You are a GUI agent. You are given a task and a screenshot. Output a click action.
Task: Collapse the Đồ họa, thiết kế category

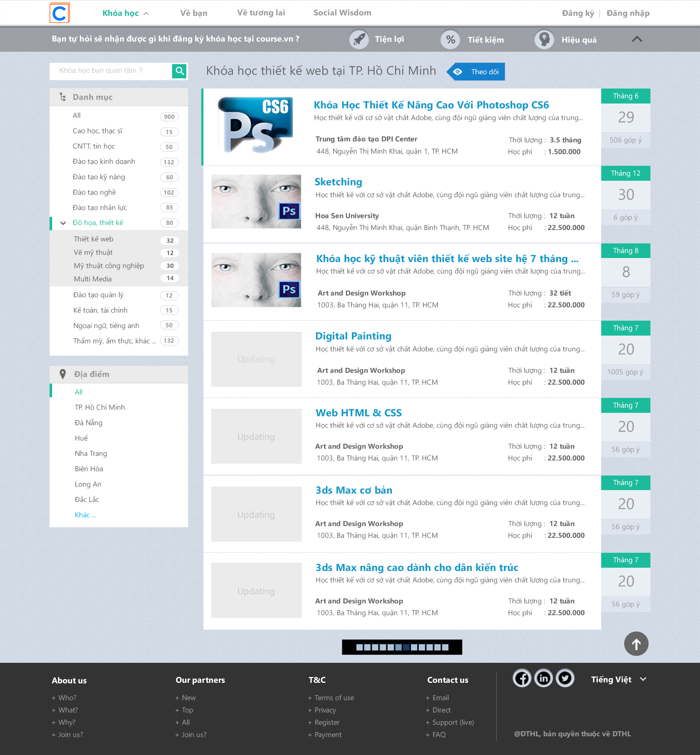[x=63, y=223]
